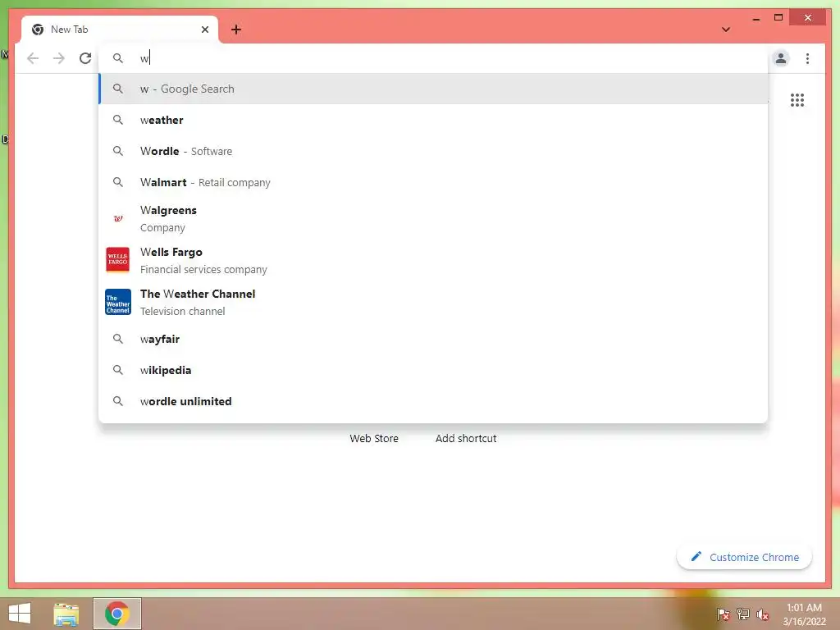Image resolution: width=840 pixels, height=630 pixels.
Task: Click the Chrome taskbar icon
Action: point(116,614)
